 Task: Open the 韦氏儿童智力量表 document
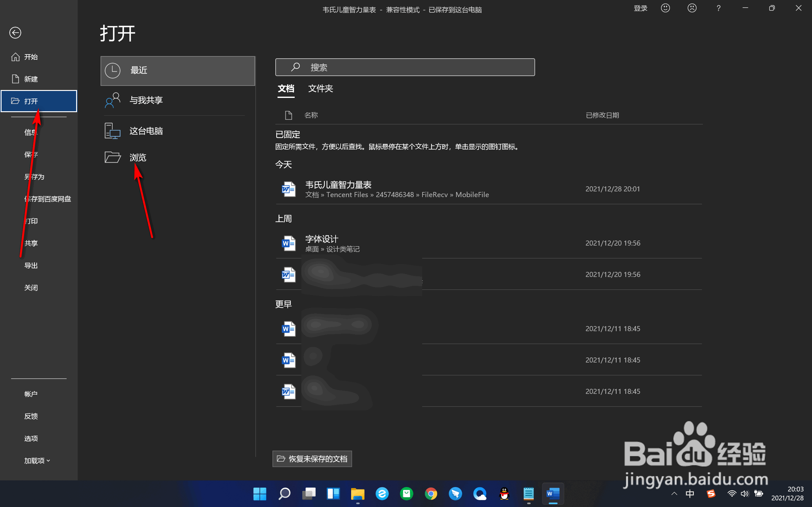click(338, 185)
